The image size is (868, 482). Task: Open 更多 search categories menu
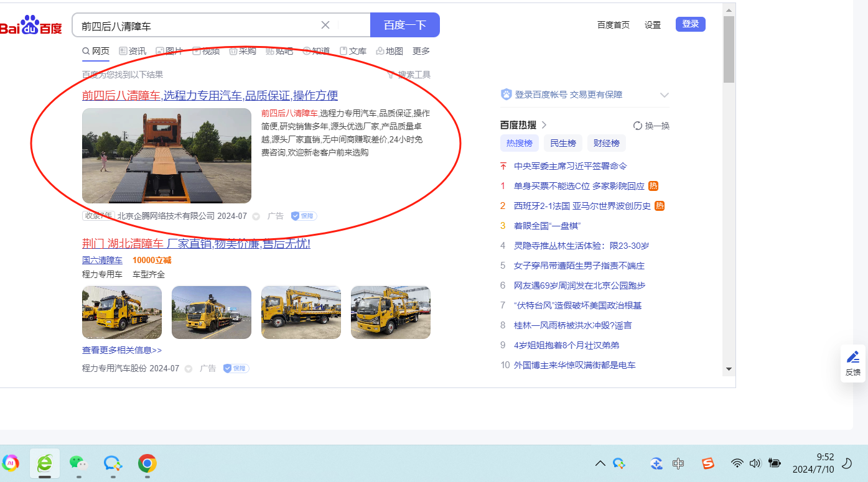point(421,51)
